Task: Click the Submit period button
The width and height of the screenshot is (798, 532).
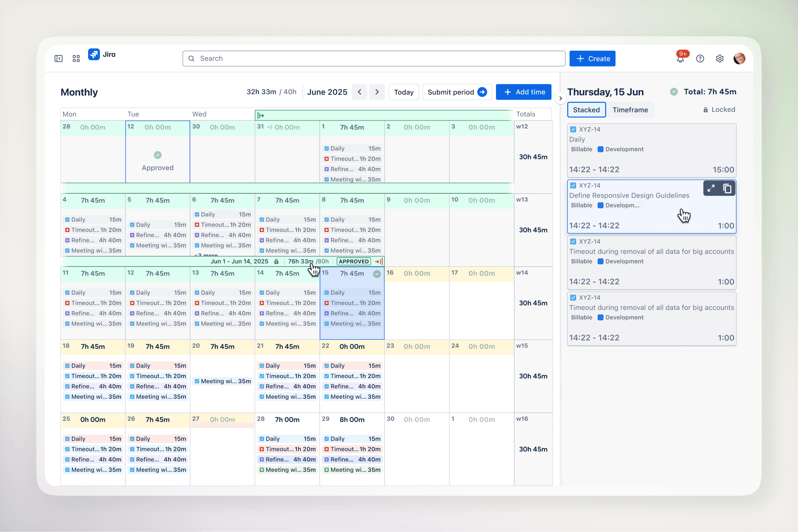Action: pos(457,92)
